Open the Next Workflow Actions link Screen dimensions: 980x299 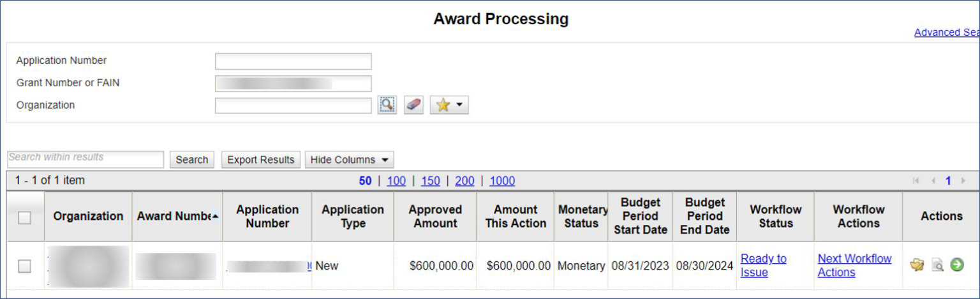tap(854, 265)
